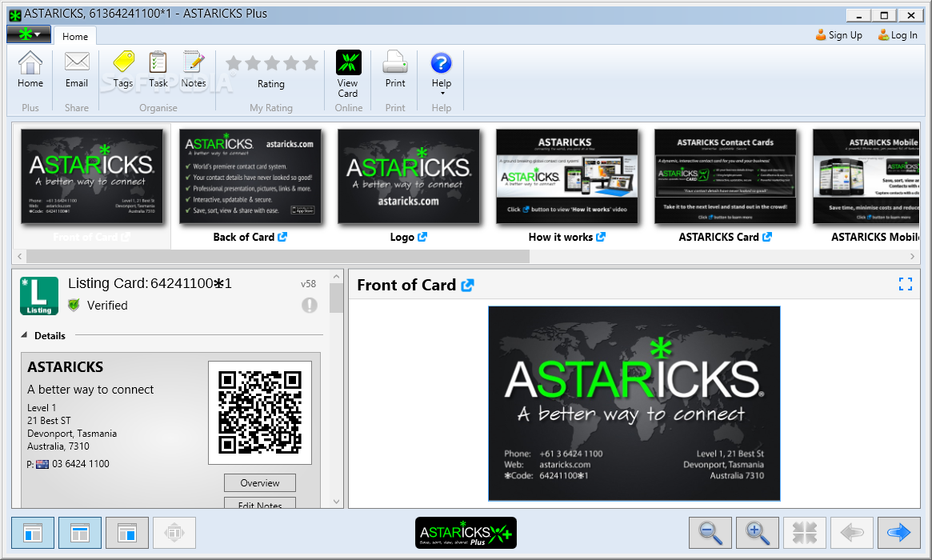The image size is (932, 560).
Task: Click the Listing Card code heading
Action: click(150, 283)
